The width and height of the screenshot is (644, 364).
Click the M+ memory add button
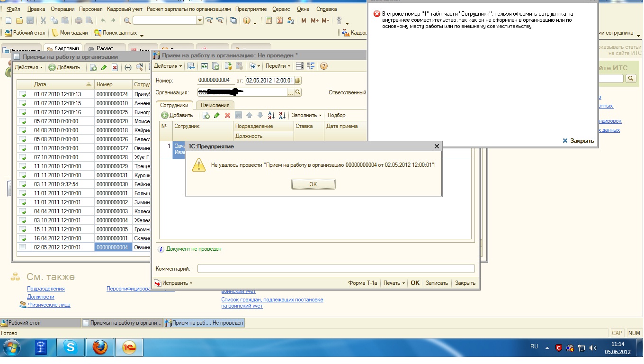(314, 20)
